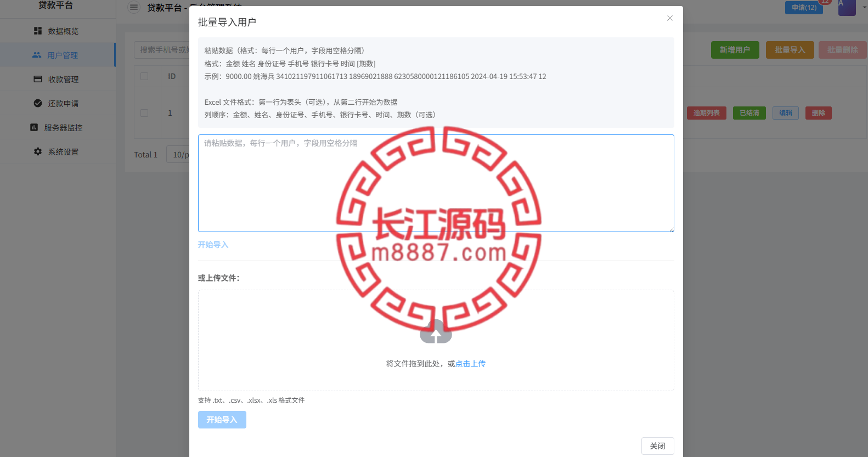868x457 pixels.
Task: Tick the checkbox for row ID 1
Action: (x=144, y=113)
